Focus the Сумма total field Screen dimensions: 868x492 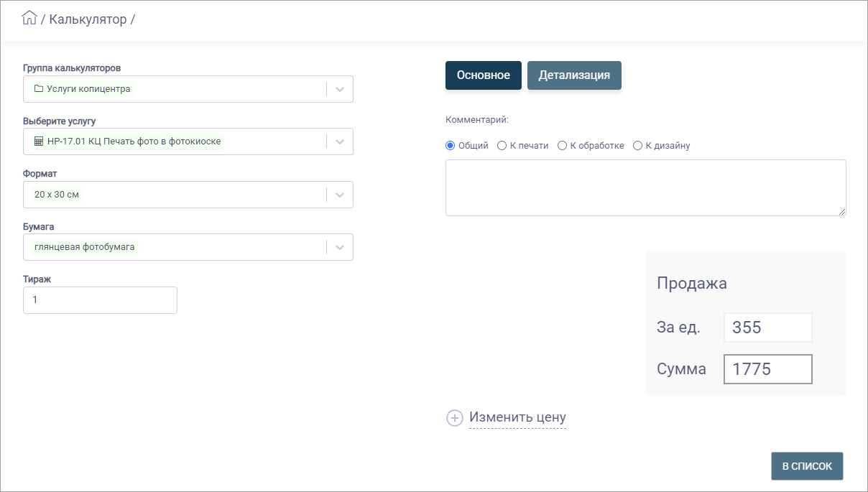pyautogui.click(x=768, y=369)
